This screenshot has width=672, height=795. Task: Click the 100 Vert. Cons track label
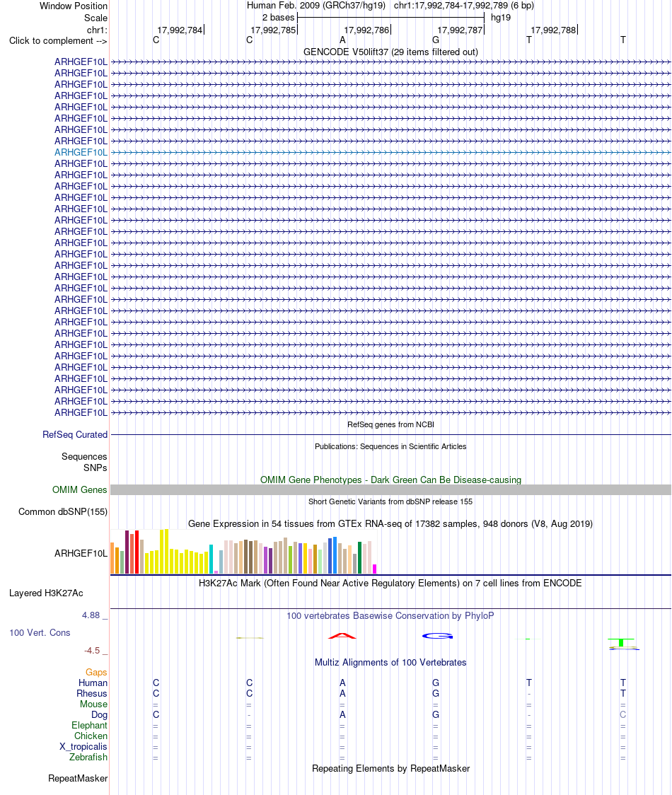[x=40, y=633]
